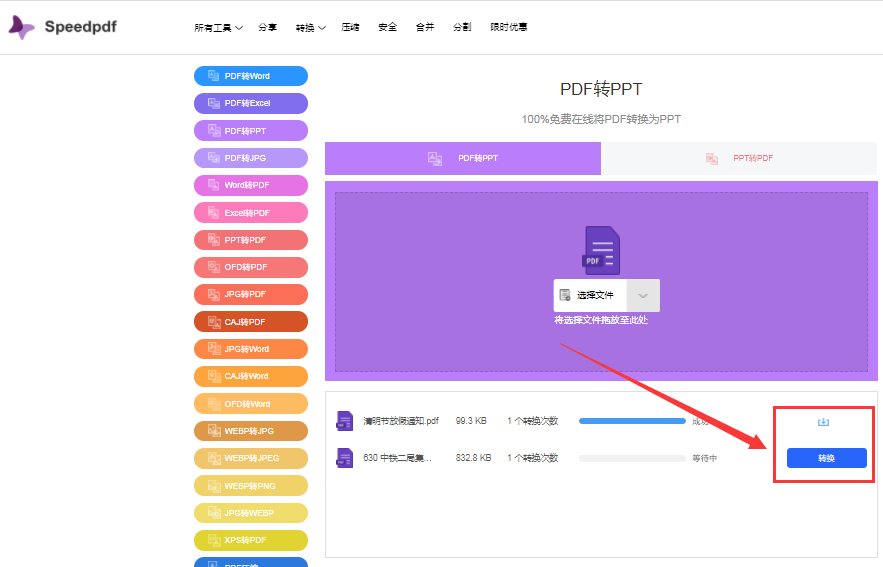The height and width of the screenshot is (567, 883).
Task: Open the PDF转JPG sidebar tool
Action: 251,158
